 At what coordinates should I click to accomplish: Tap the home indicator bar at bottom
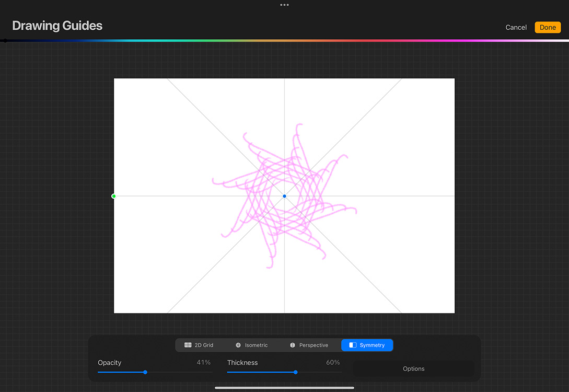284,387
